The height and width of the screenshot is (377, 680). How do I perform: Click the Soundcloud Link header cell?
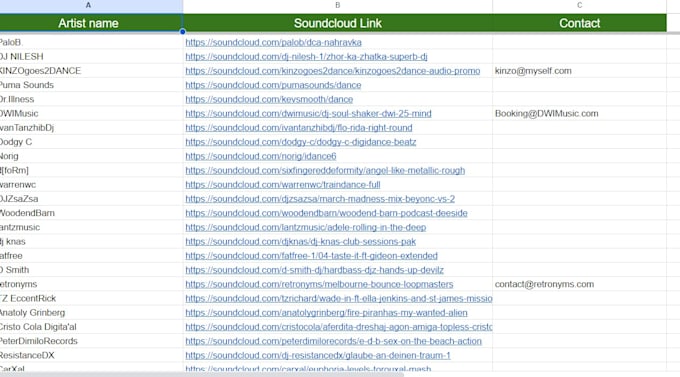tap(337, 23)
